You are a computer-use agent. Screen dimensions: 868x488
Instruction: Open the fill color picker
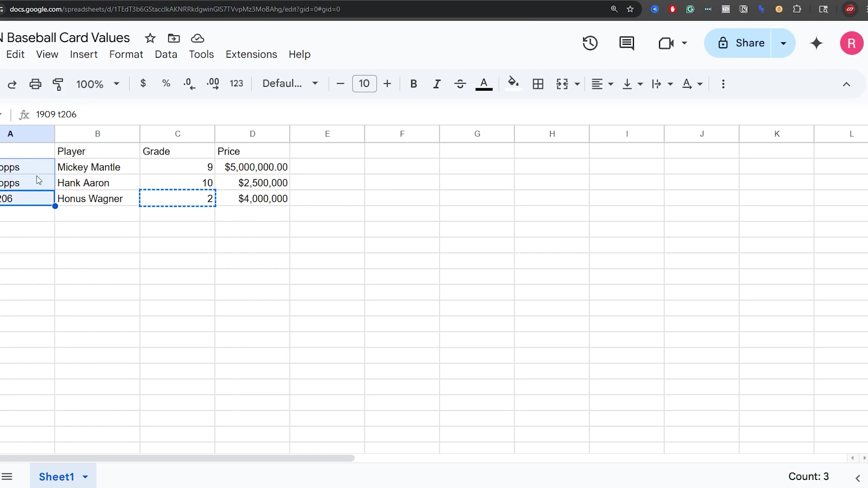(x=513, y=84)
